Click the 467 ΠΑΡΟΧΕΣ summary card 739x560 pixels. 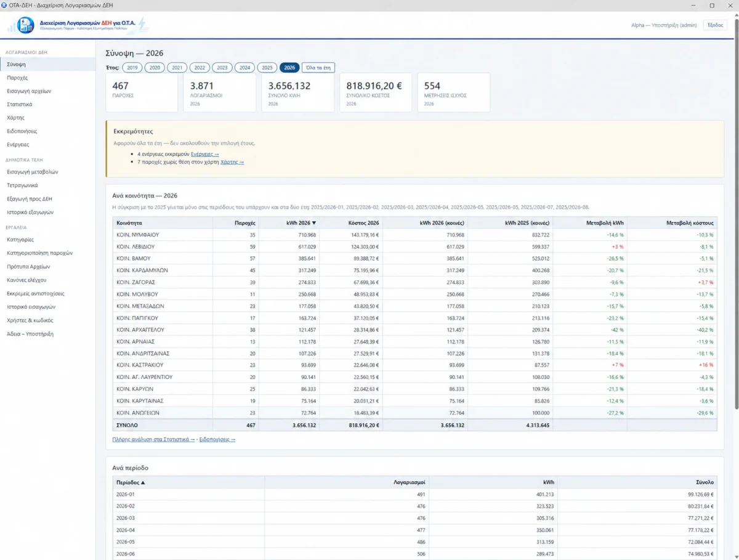[x=142, y=92]
